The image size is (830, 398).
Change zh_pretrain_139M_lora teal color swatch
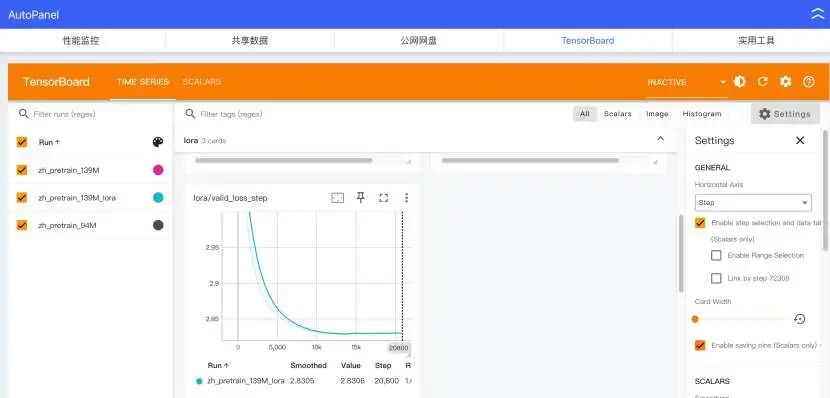coord(158,197)
